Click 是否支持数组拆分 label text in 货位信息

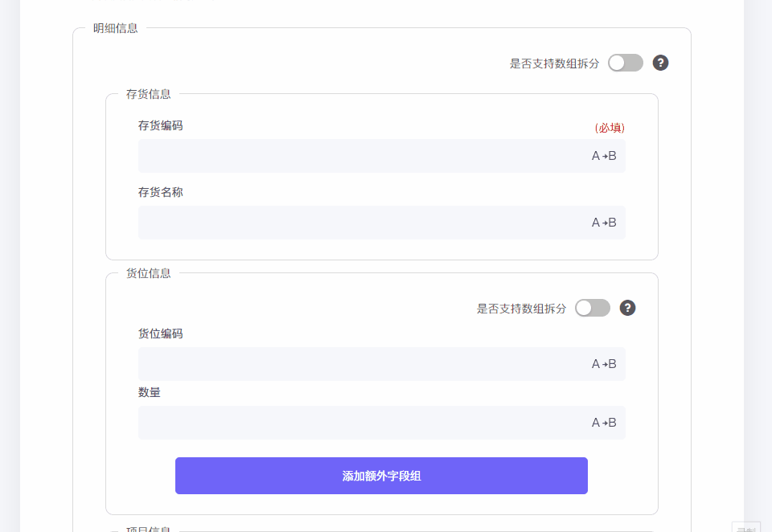pos(521,309)
